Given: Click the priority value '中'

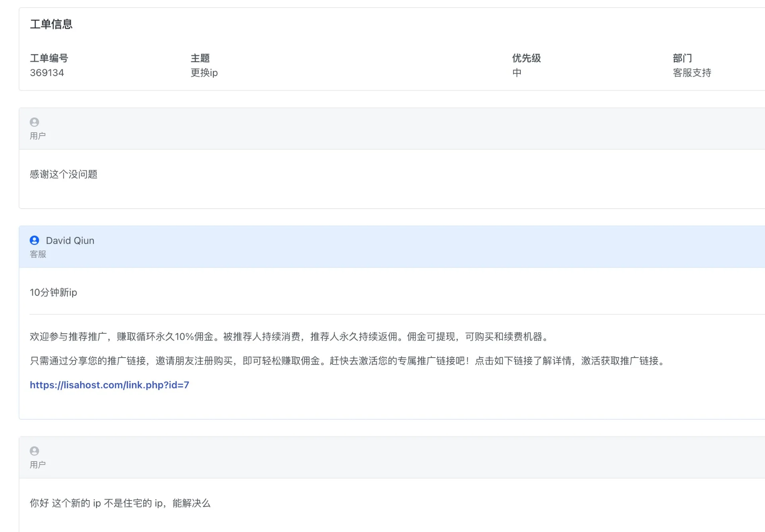Looking at the screenshot, I should pos(517,72).
